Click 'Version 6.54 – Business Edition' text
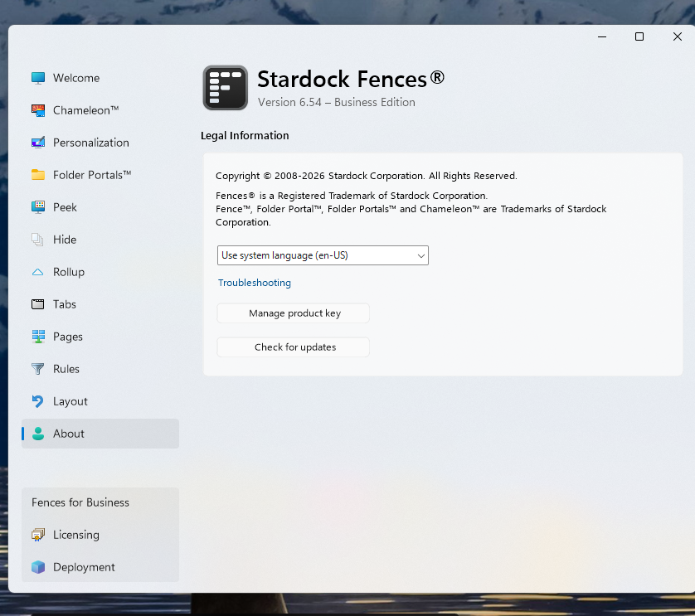The image size is (695, 616). [337, 102]
